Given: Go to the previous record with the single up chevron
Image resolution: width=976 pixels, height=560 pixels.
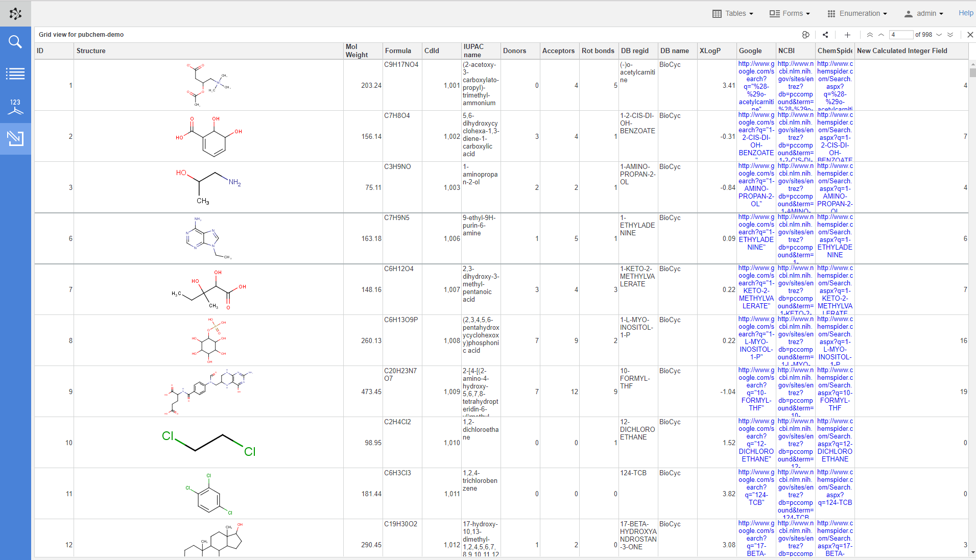Looking at the screenshot, I should click(x=881, y=35).
